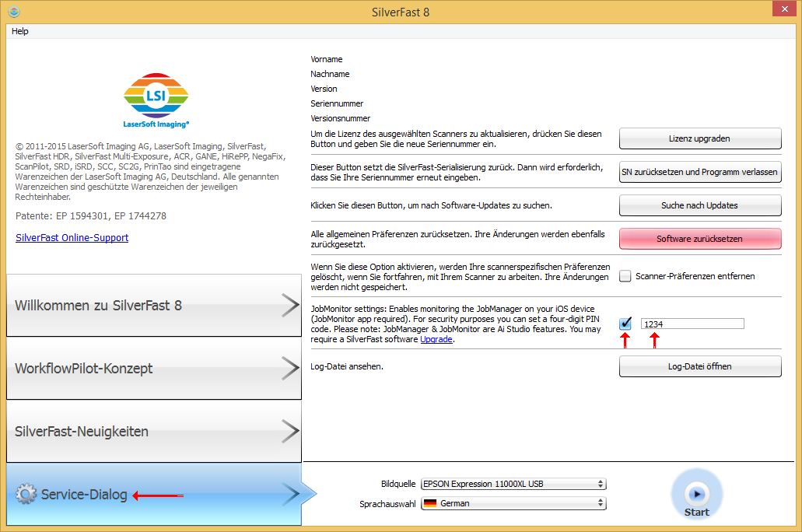Click the chevron arrow on WorkflowPilot-Konzept
The width and height of the screenshot is (802, 532).
(289, 368)
